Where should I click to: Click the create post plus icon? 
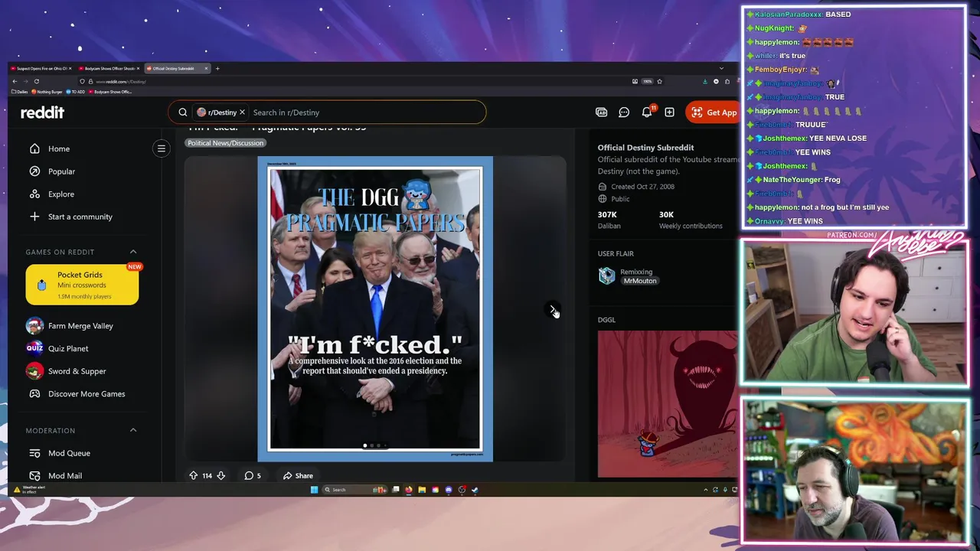pos(669,112)
